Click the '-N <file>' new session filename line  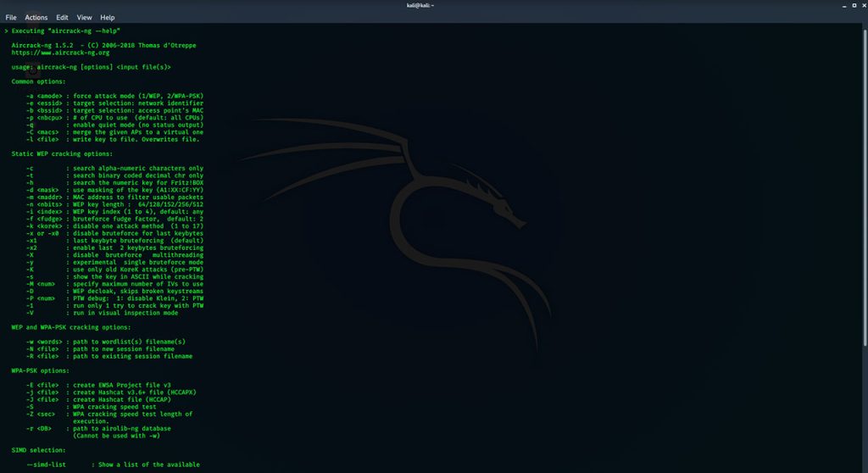[100, 349]
